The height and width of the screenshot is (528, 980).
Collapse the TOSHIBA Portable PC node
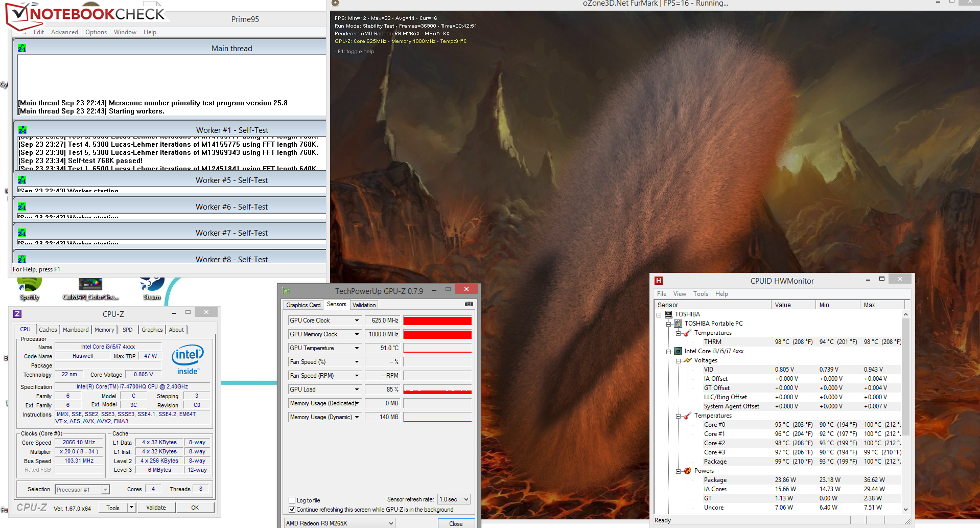click(x=668, y=324)
